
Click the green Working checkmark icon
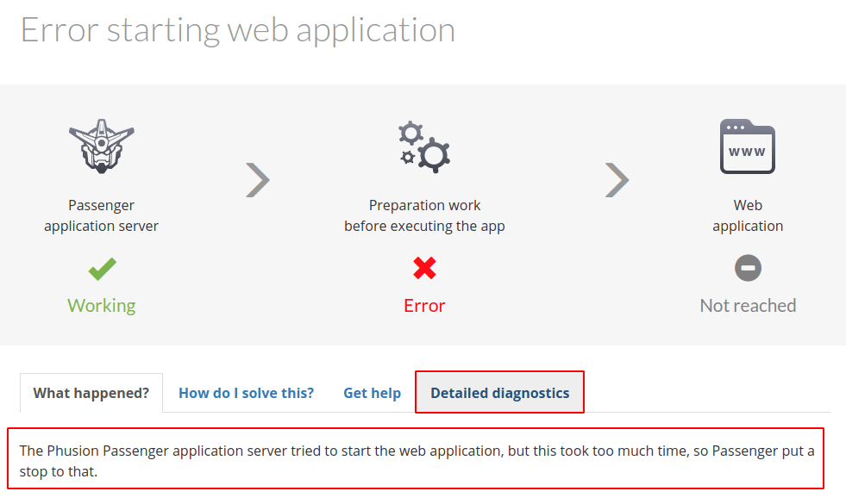[x=102, y=269]
